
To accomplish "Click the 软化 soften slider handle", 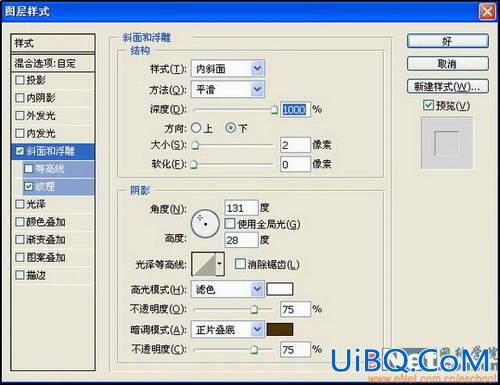I will click(x=194, y=164).
